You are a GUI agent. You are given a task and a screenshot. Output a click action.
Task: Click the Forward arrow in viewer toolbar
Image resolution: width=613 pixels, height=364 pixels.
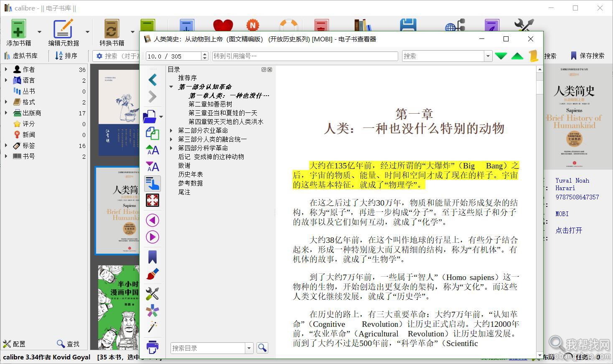(153, 97)
